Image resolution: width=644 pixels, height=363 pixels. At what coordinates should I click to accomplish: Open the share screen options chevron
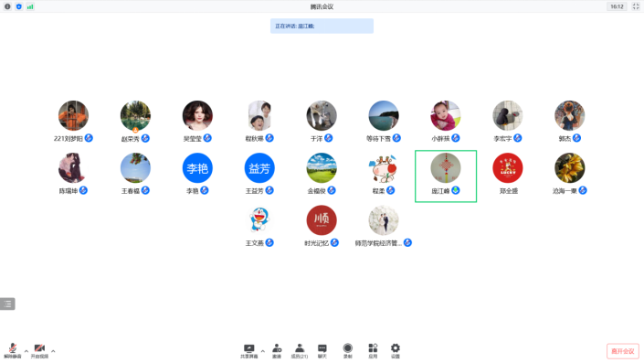(x=263, y=351)
